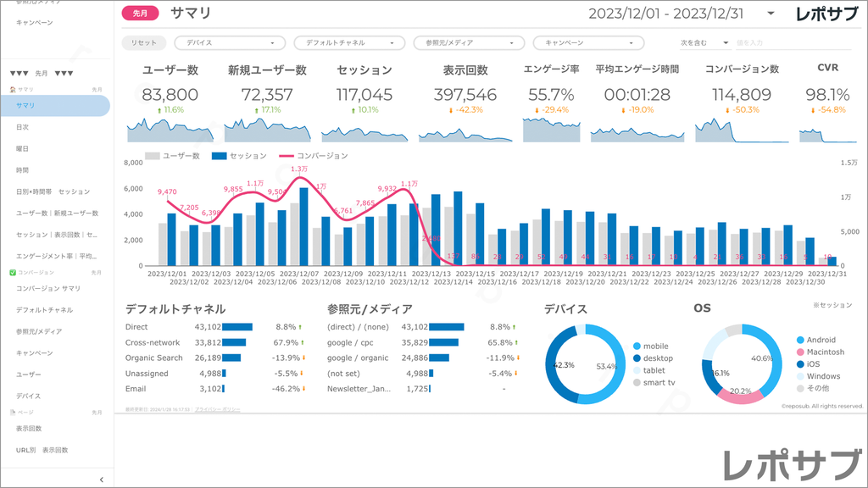Click the mobile legend dot in デバイス chart

click(637, 346)
